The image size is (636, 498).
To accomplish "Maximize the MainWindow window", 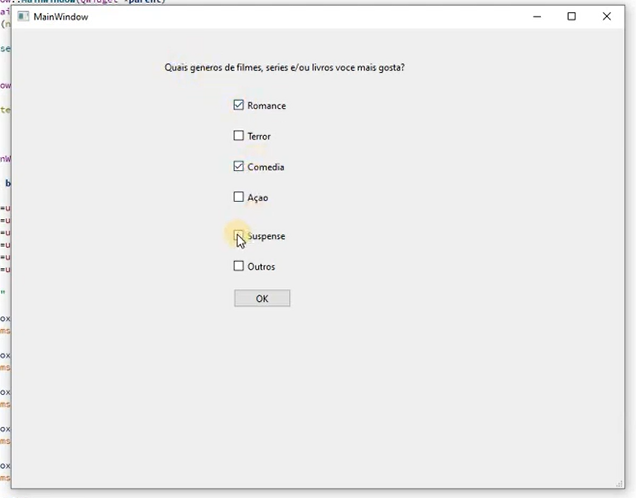I will pyautogui.click(x=571, y=17).
